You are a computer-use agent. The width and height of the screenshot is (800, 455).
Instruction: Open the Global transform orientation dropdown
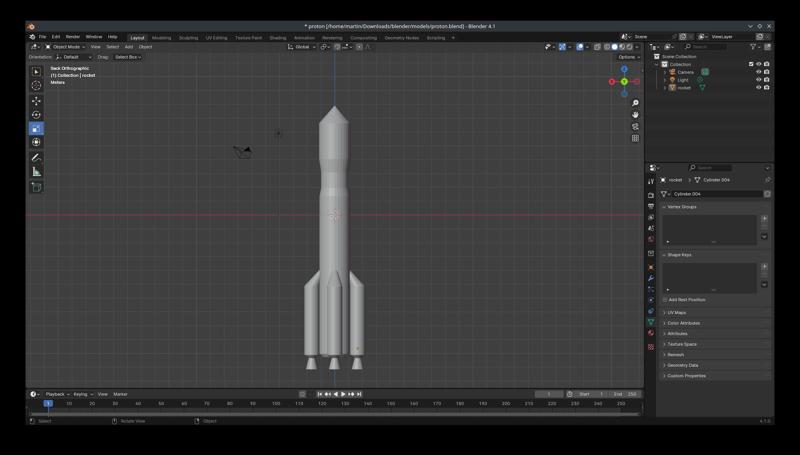302,47
